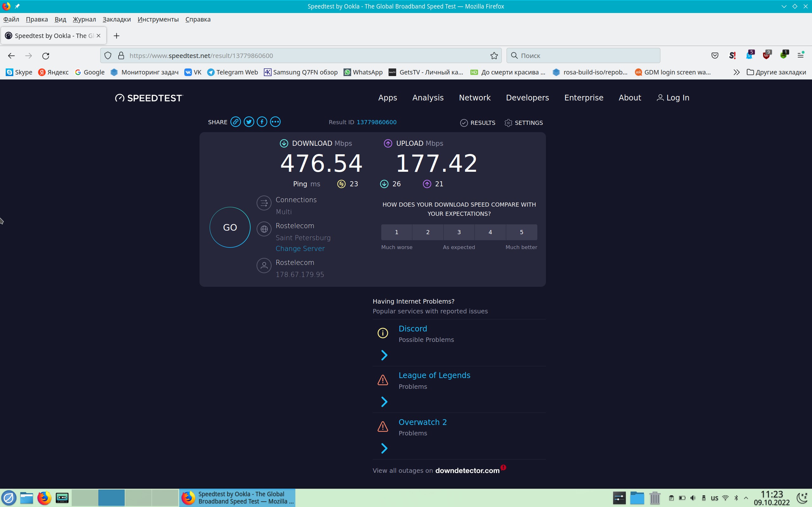The height and width of the screenshot is (507, 812).
Task: Expand League of Legends chevron
Action: click(x=384, y=402)
